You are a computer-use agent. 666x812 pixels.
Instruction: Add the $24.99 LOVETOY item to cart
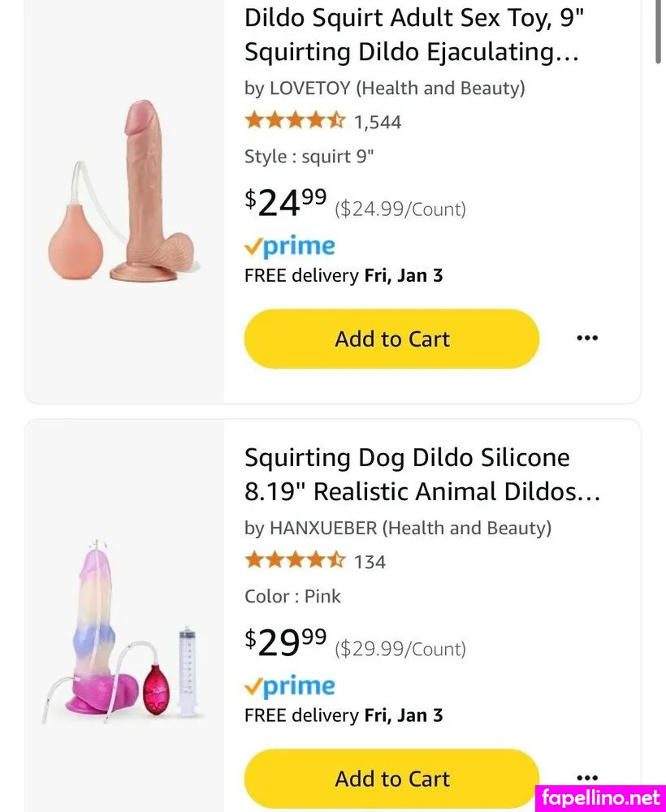coord(391,339)
